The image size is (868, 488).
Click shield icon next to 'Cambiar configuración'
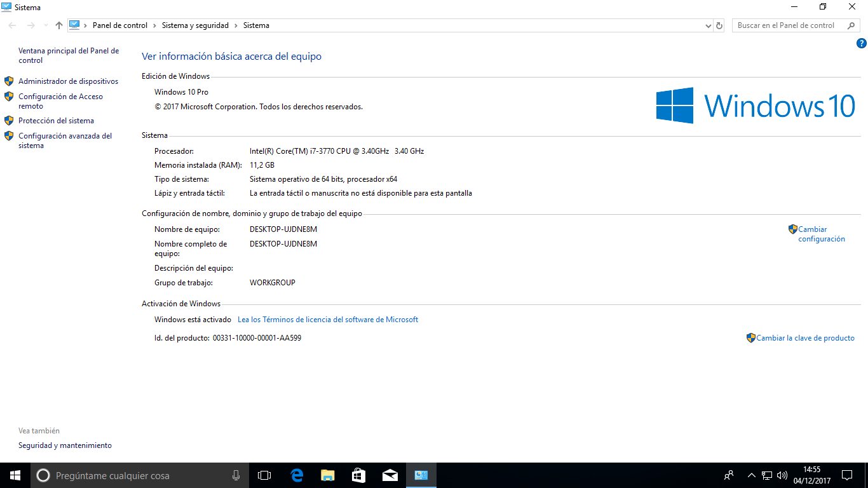pyautogui.click(x=793, y=229)
